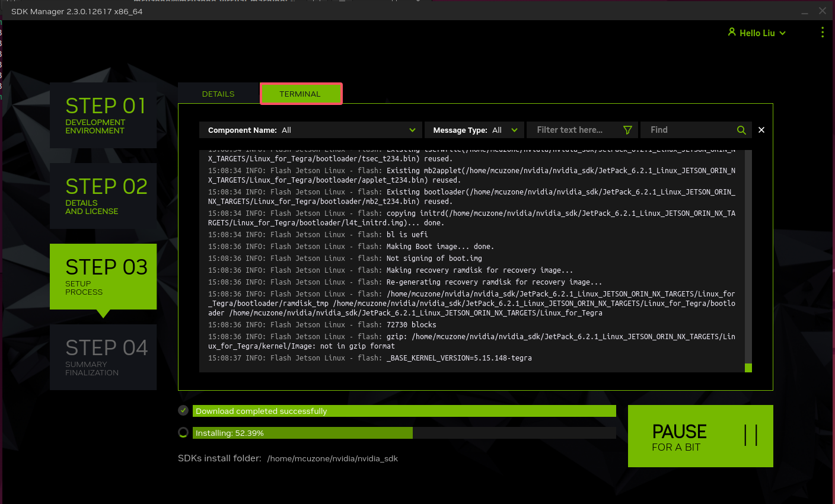Click the 'bl is uefi' log line
The image size is (835, 504).
318,235
